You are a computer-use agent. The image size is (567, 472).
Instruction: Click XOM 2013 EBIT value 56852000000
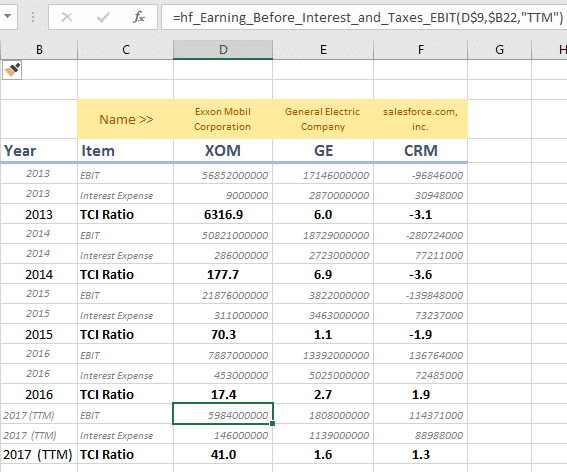pos(223,175)
